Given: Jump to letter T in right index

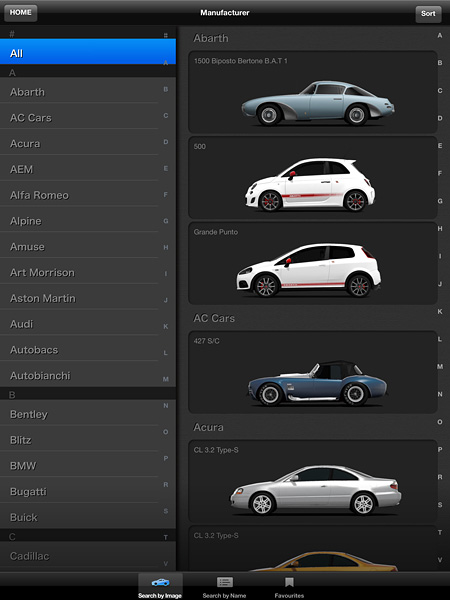Looking at the screenshot, I should (440, 532).
